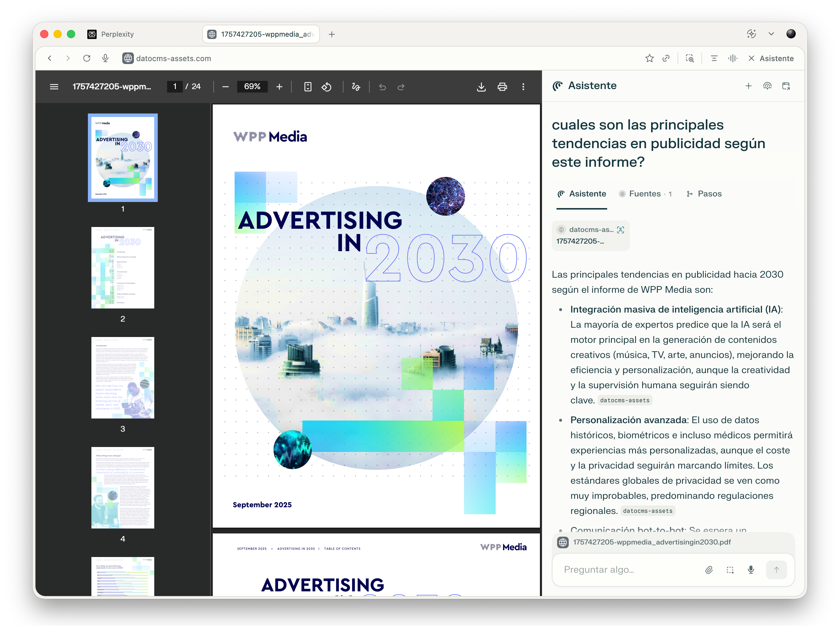Print the PDF document
840x642 pixels.
pos(502,87)
